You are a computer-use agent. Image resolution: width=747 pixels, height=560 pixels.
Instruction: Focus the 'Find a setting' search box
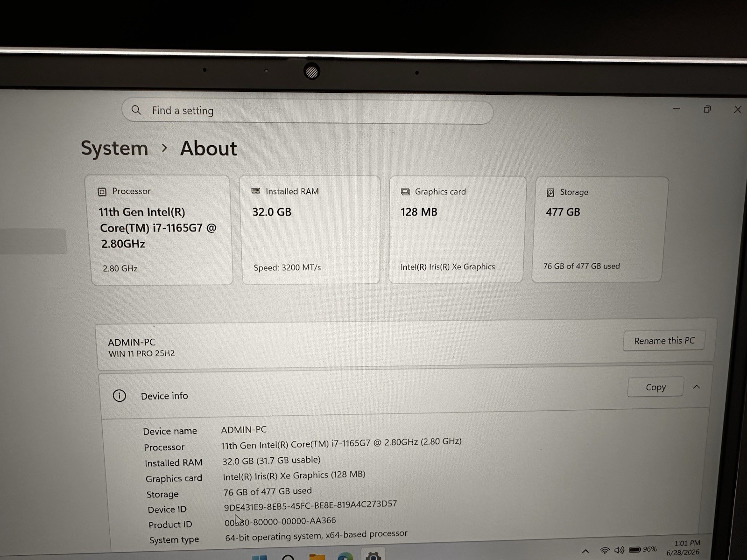click(307, 112)
